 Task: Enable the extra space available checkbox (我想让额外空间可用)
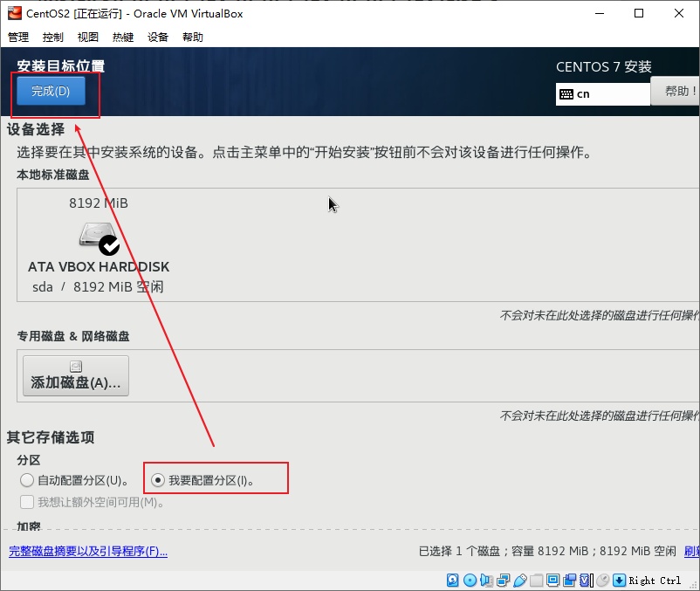click(27, 502)
